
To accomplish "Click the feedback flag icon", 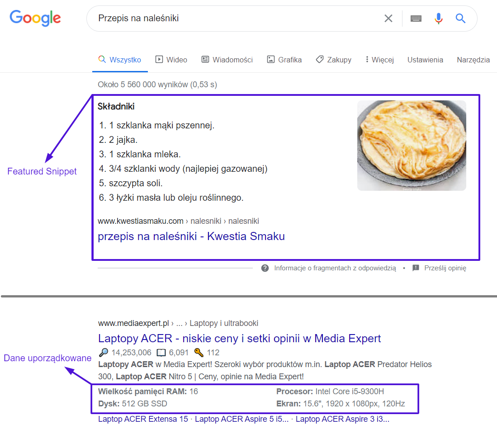I will [x=416, y=268].
